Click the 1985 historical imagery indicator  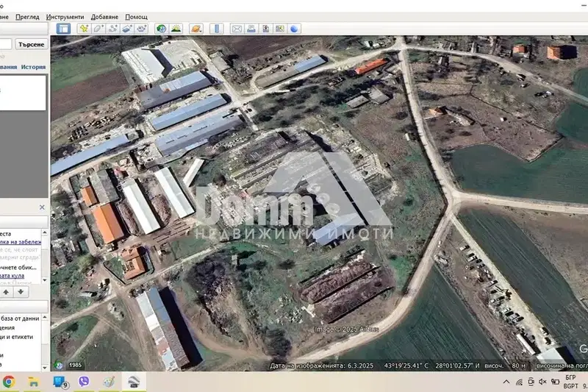(x=75, y=365)
